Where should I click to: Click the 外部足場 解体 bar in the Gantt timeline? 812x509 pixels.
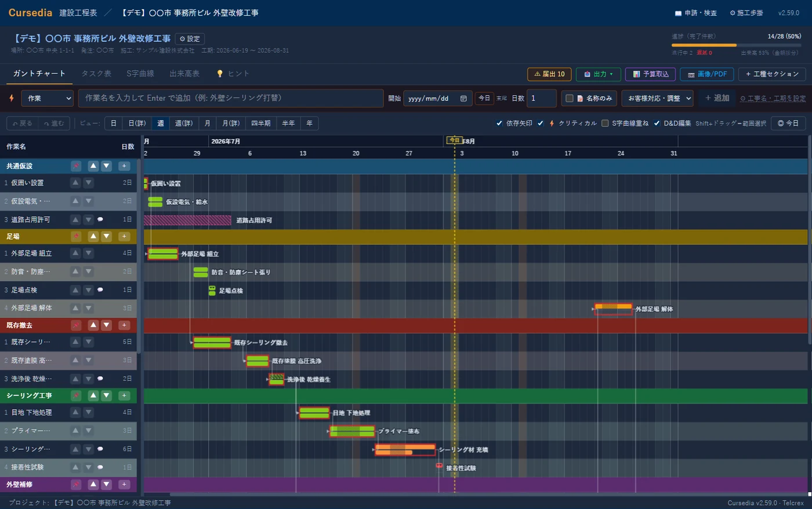pos(613,309)
